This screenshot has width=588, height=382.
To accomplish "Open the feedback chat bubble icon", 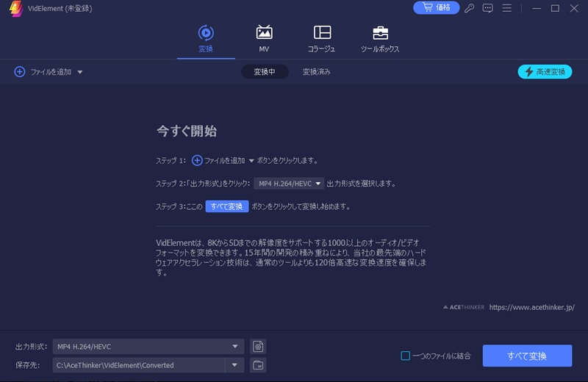I will coord(487,8).
